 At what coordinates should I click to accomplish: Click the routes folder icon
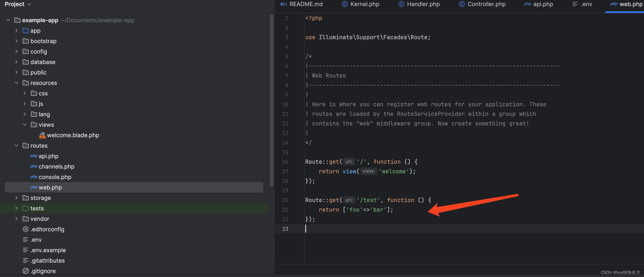pos(25,145)
